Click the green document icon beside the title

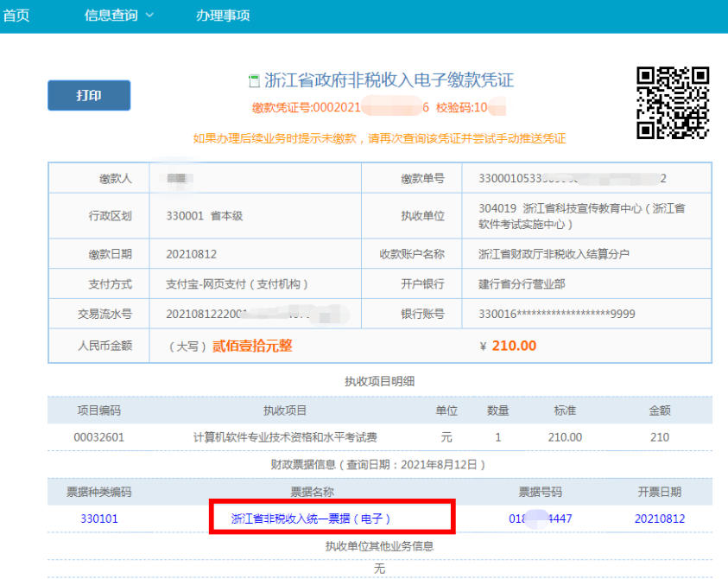tap(254, 81)
